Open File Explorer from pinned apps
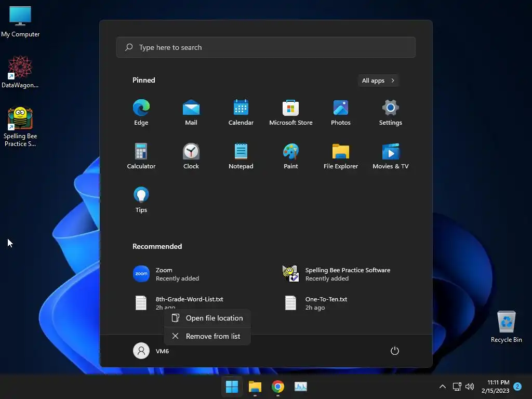 point(341,156)
